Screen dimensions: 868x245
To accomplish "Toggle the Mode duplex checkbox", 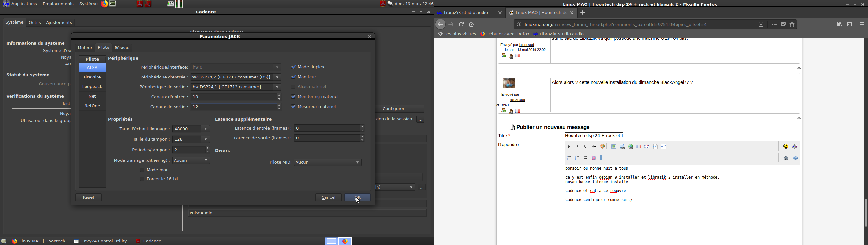I will pyautogui.click(x=293, y=67).
